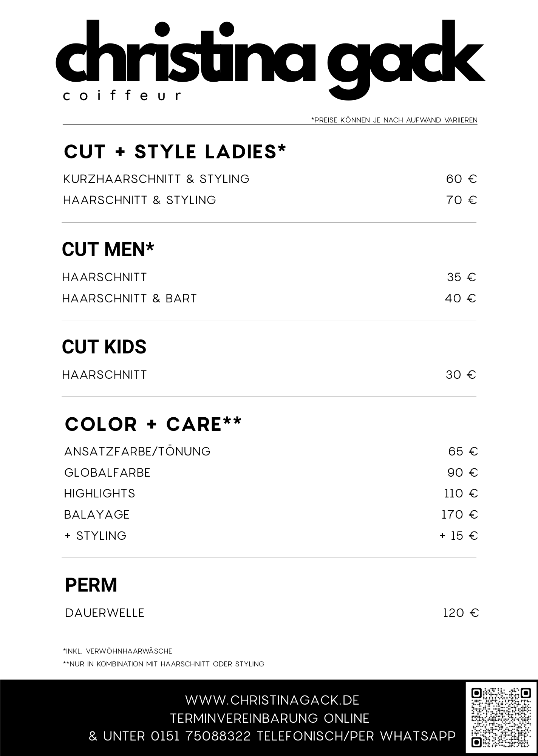Click the 70 € price for Haarschnitt & Styling

461,200
